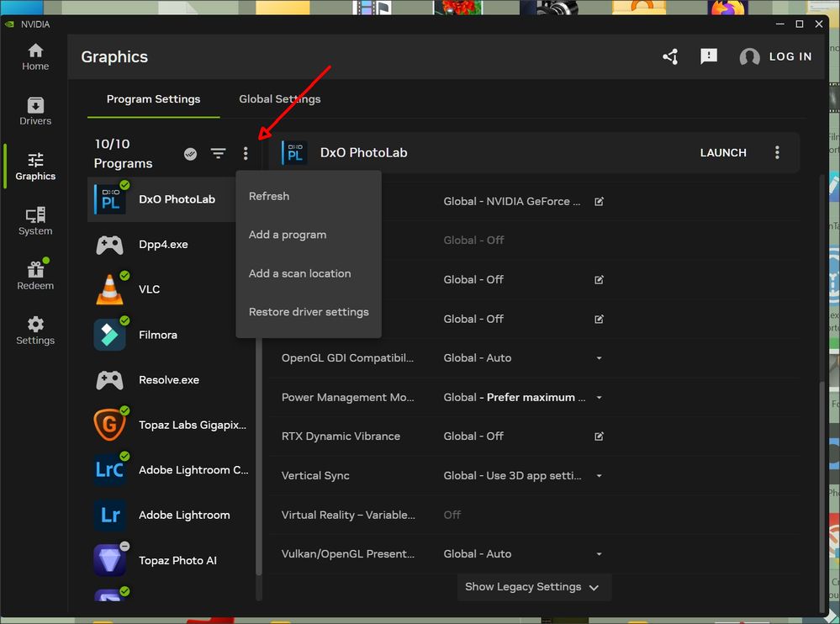This screenshot has width=840, height=624.
Task: Expand Vulkan/OpenGL Present method dropdown
Action: click(x=599, y=554)
